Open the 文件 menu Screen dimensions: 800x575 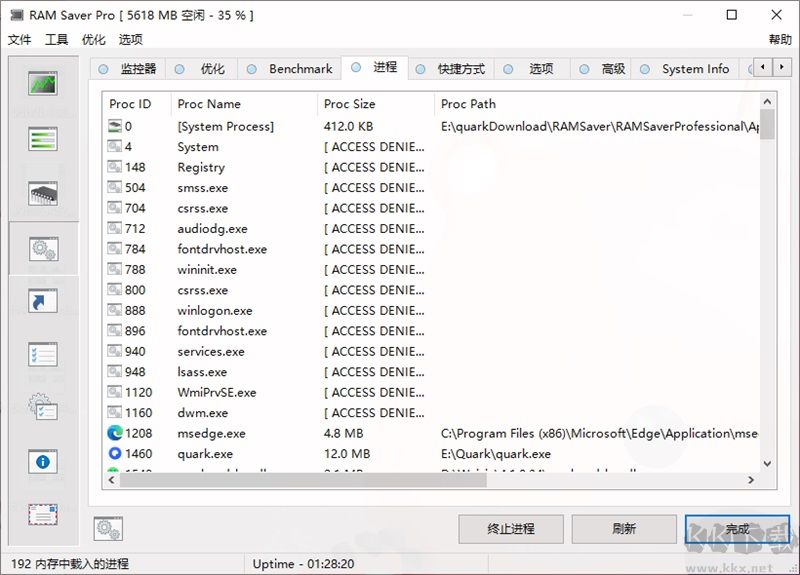pos(19,39)
